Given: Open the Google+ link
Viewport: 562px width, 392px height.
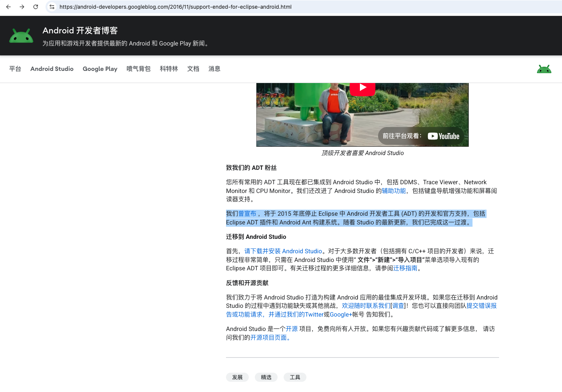Looking at the screenshot, I should click(341, 314).
